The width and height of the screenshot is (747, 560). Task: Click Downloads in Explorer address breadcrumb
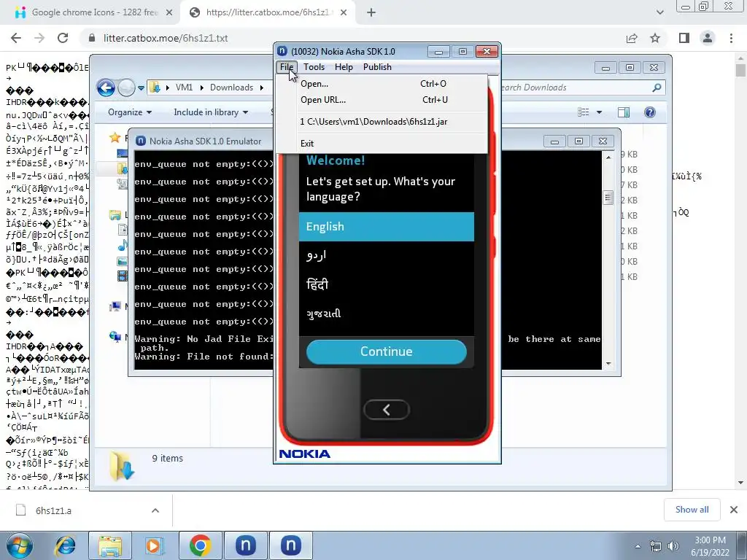click(231, 87)
